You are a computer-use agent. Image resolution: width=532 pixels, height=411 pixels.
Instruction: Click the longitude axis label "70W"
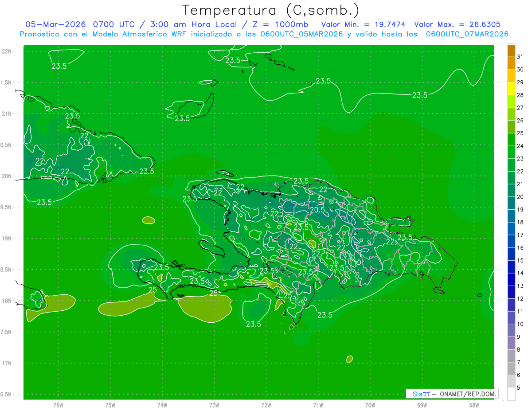click(370, 405)
